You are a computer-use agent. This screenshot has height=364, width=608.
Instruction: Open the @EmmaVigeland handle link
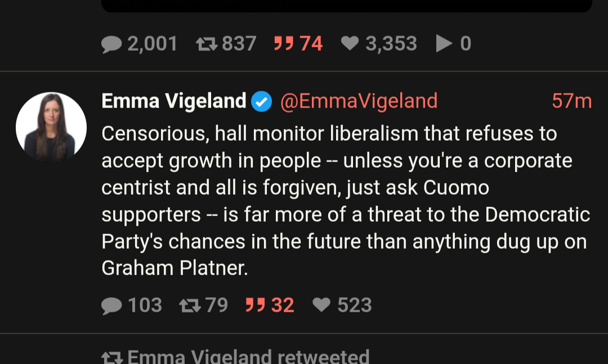coord(359,101)
